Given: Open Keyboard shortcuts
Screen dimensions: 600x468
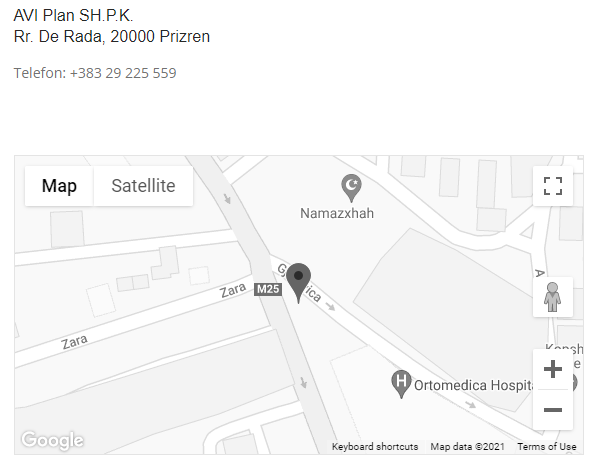Looking at the screenshot, I should coord(375,447).
